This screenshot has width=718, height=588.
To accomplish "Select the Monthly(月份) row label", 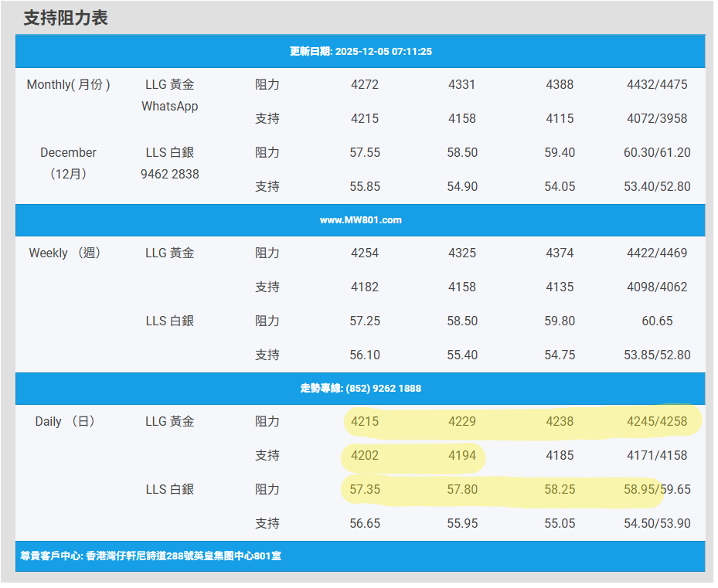I will [x=68, y=85].
